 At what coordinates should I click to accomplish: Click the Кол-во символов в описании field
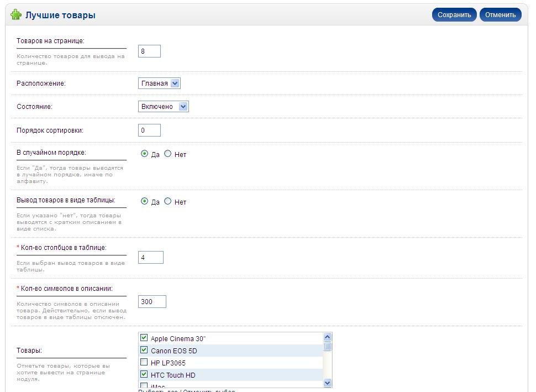(x=152, y=302)
